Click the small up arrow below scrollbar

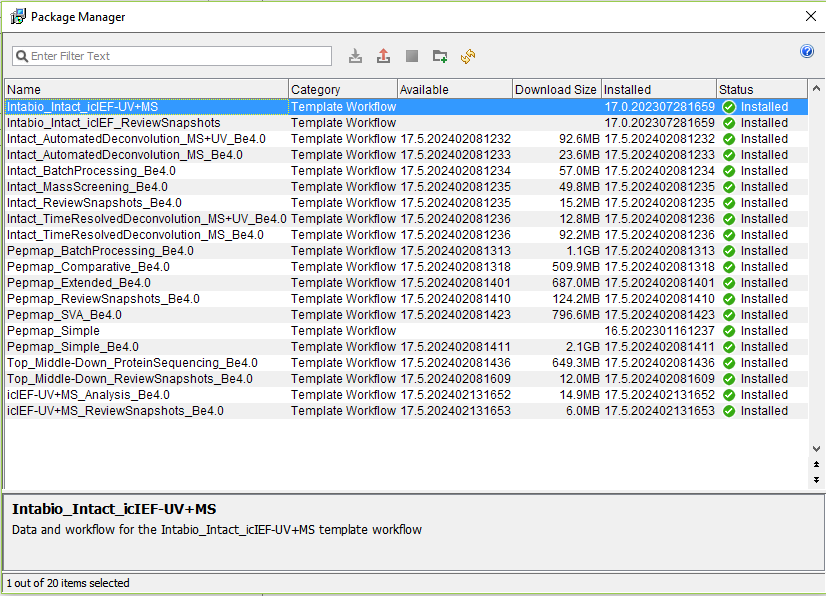(x=816, y=464)
